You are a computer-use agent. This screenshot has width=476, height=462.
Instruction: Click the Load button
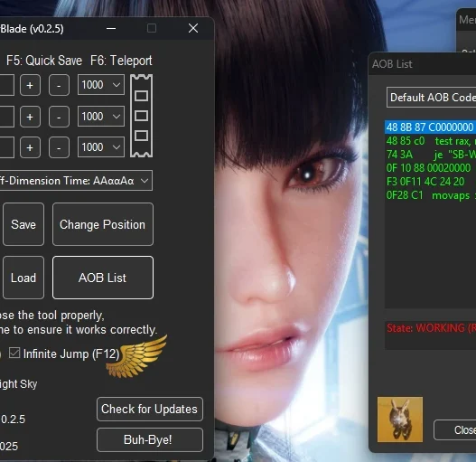point(23,278)
